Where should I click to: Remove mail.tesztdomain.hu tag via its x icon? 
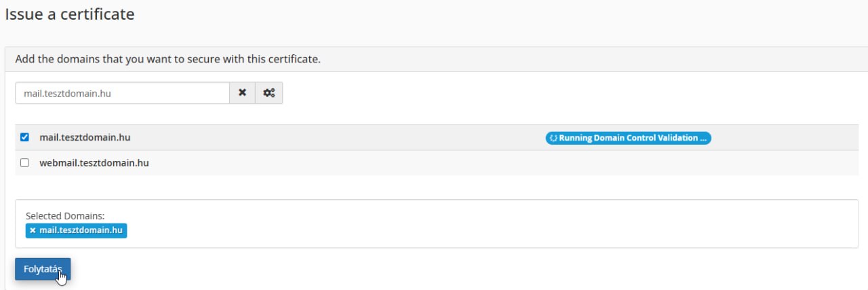pos(33,230)
